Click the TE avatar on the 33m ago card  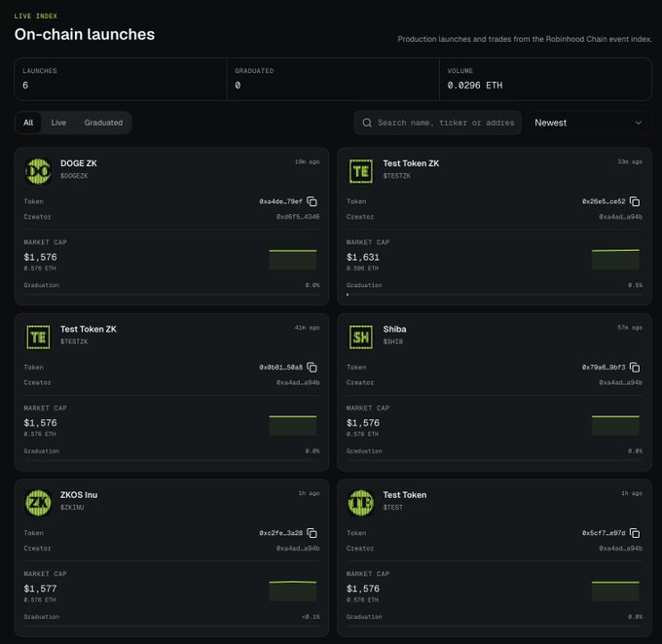361,171
